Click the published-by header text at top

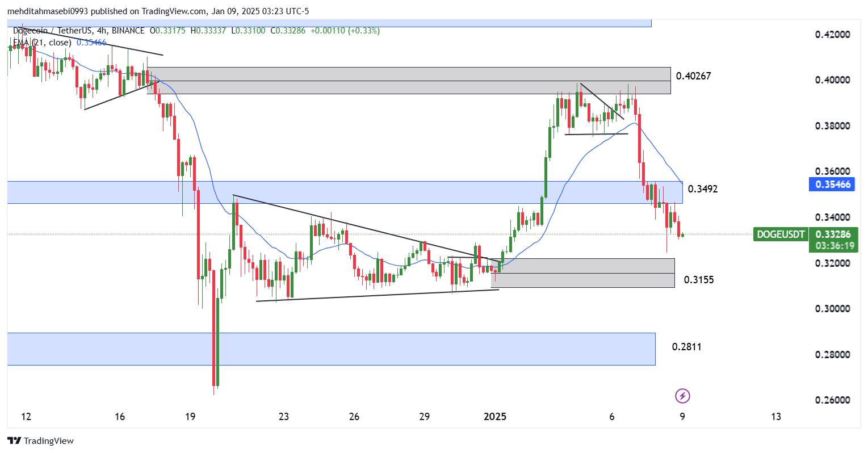(x=158, y=11)
